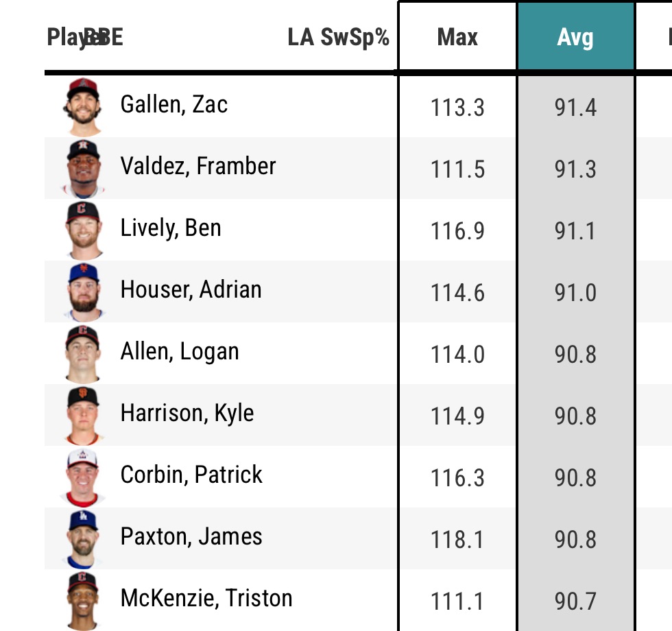Click Kyle Harrison's player headshot

[x=84, y=415]
